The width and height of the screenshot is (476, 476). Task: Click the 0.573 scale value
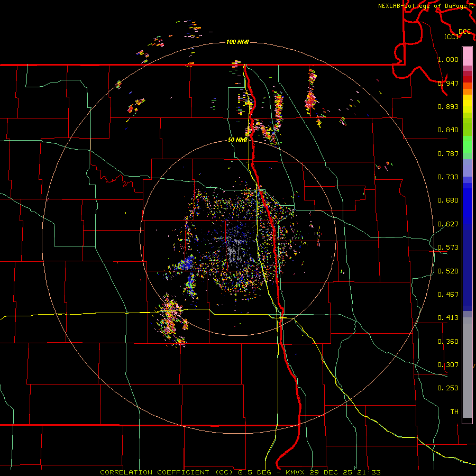point(448,248)
